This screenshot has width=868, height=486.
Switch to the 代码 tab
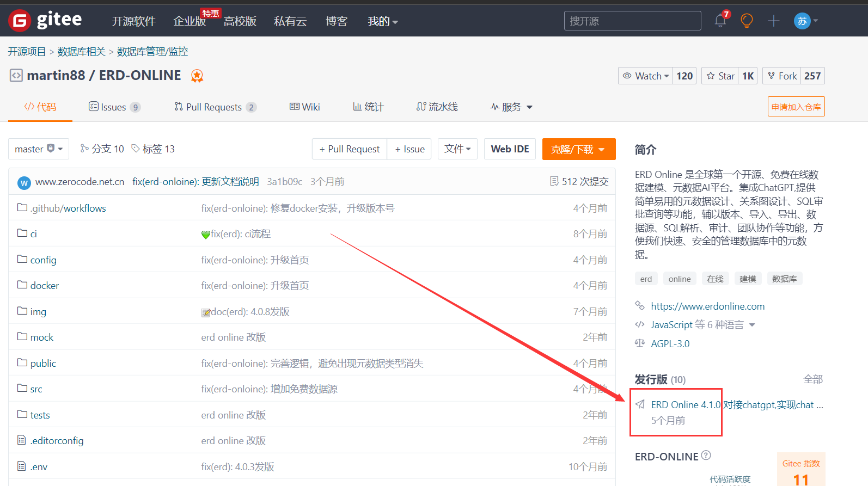(40, 107)
